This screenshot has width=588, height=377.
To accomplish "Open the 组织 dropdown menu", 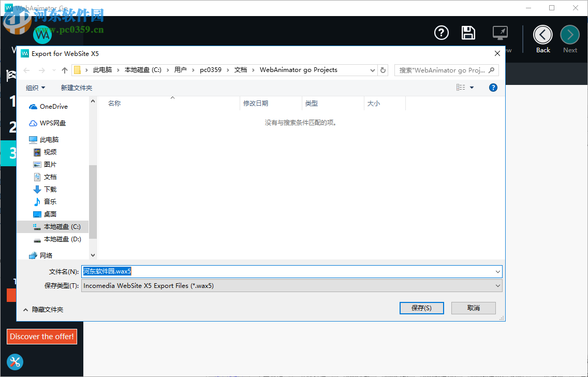I will pyautogui.click(x=35, y=88).
